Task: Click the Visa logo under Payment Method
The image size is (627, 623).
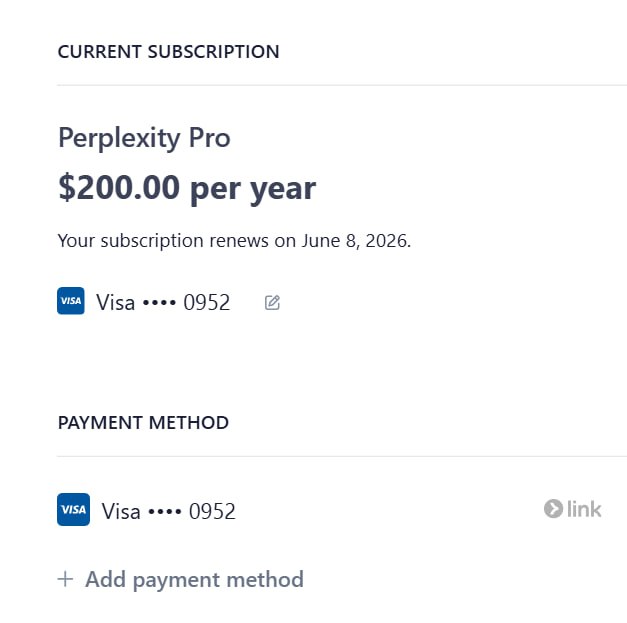Action: click(74, 509)
